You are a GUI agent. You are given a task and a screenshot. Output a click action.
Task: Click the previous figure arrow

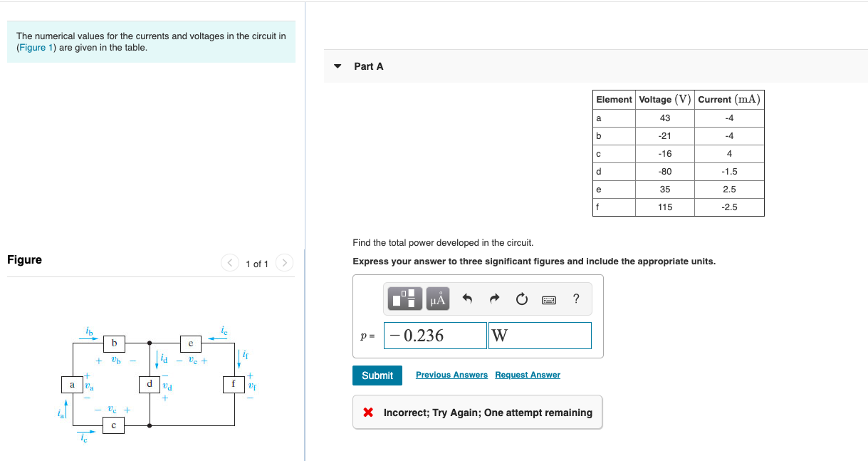[229, 263]
